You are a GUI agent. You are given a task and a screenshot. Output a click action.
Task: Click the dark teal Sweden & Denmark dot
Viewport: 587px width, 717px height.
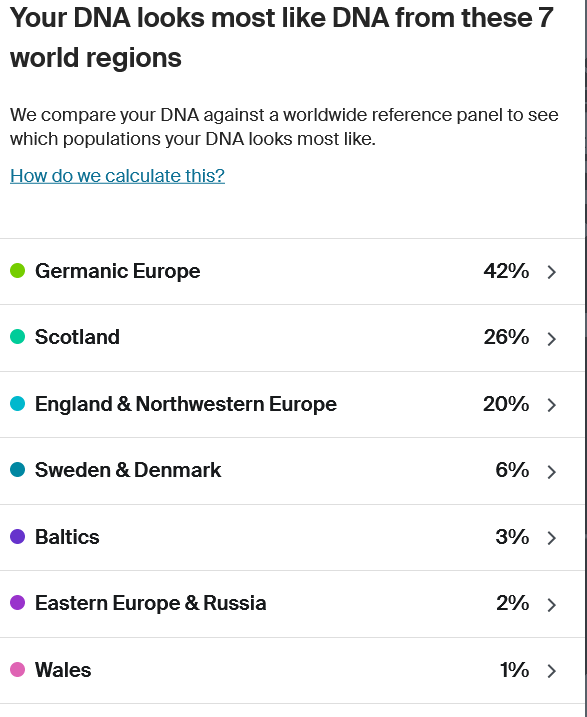coord(17,470)
